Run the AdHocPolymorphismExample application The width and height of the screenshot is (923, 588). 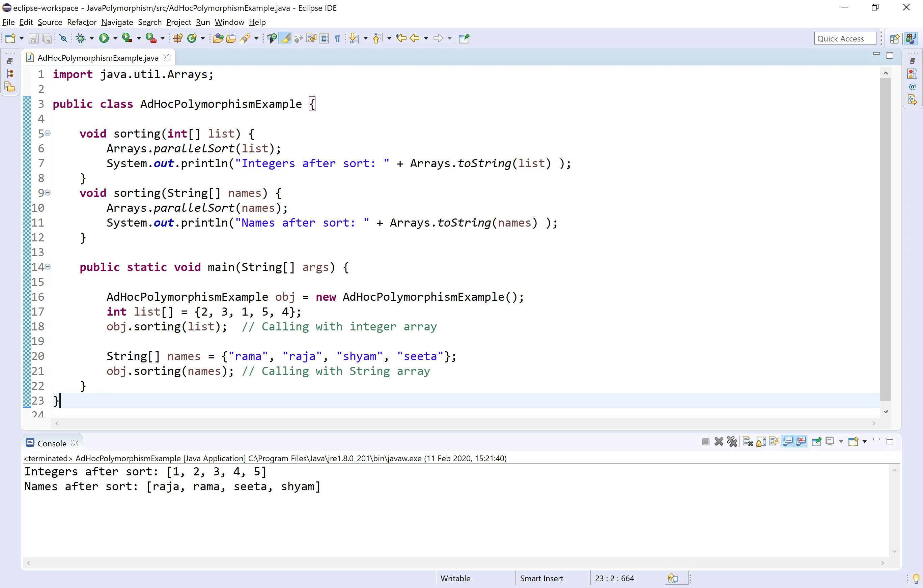point(104,38)
